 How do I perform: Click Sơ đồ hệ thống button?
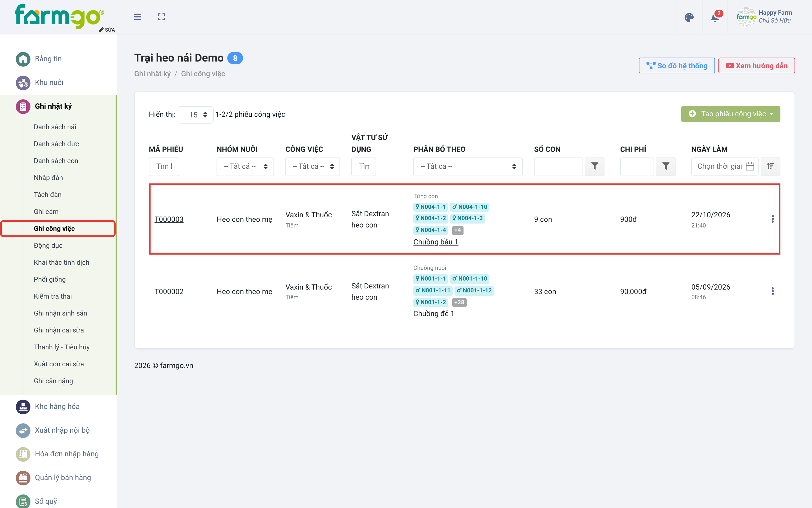677,65
